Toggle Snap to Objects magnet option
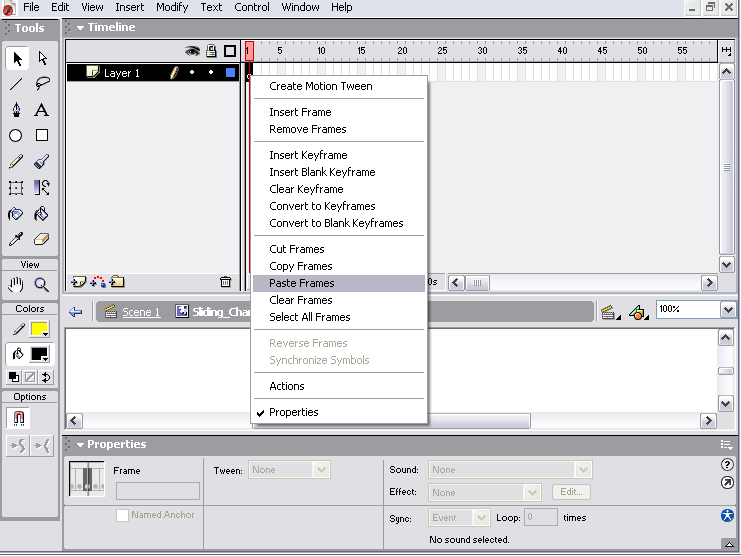 (17, 418)
